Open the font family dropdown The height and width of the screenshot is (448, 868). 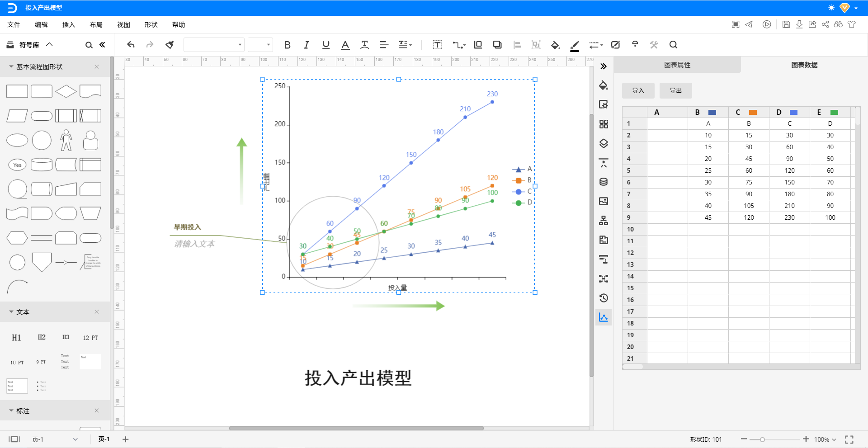214,45
